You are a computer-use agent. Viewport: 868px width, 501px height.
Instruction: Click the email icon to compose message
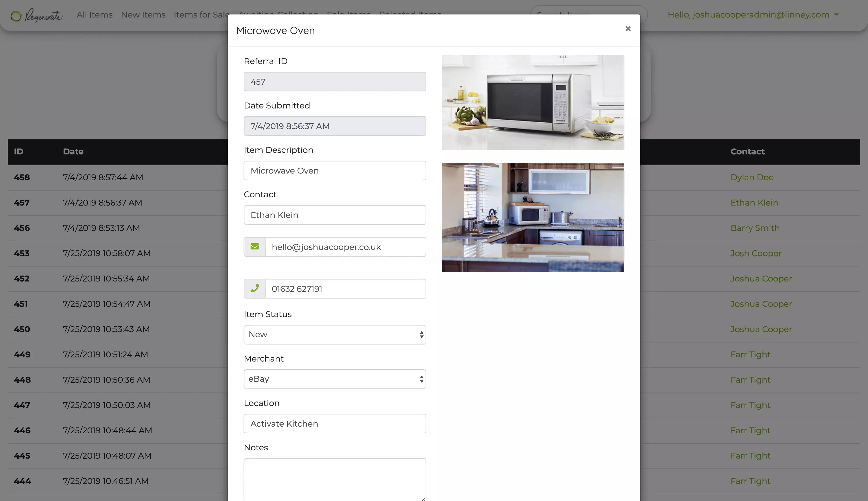pyautogui.click(x=255, y=246)
